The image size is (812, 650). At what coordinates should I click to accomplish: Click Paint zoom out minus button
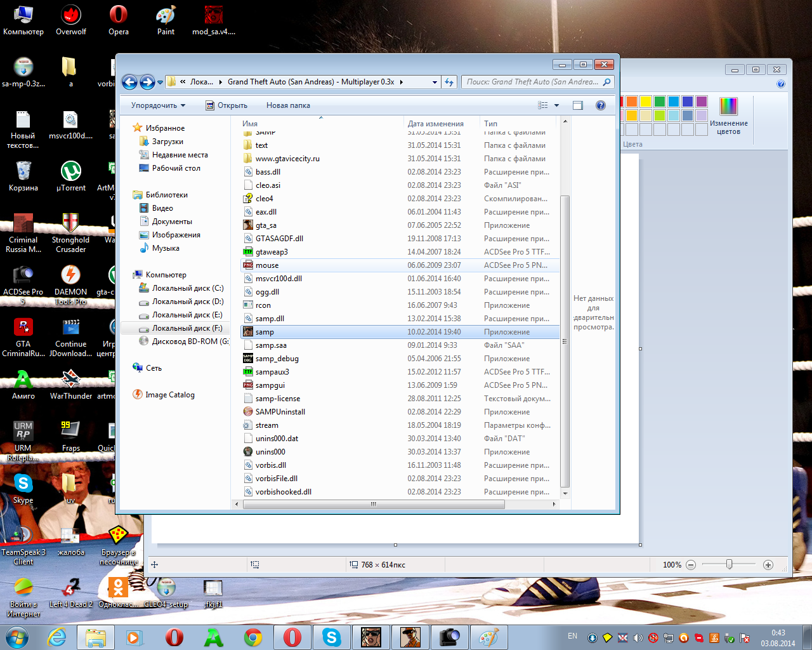pos(691,564)
